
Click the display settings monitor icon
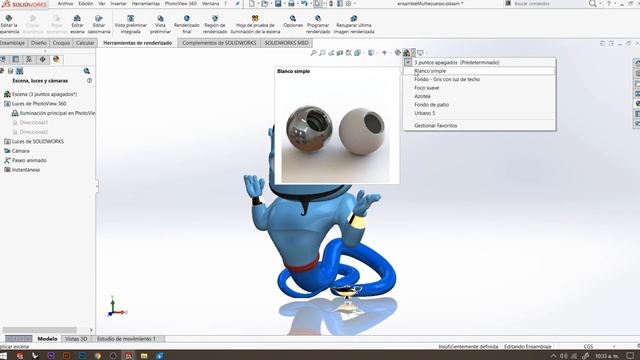click(x=420, y=53)
